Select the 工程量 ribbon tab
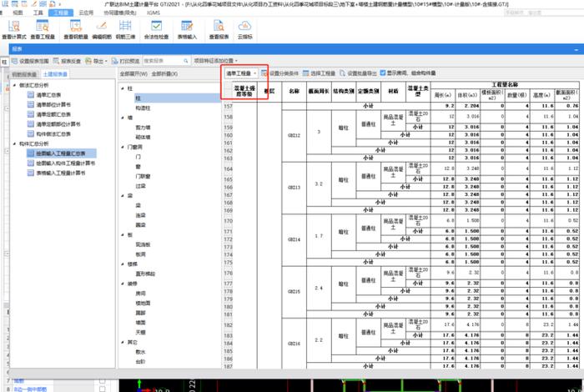 (x=61, y=13)
